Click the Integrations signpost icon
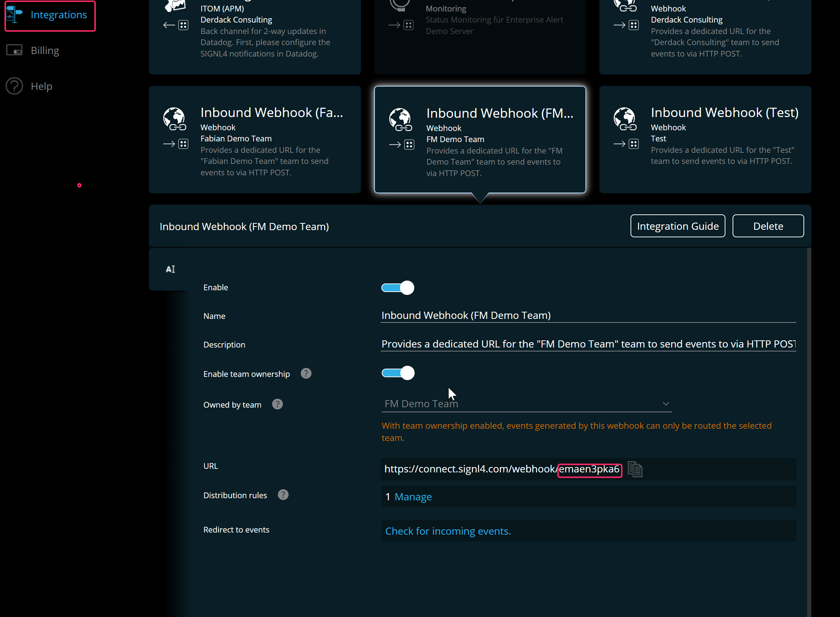 point(15,15)
